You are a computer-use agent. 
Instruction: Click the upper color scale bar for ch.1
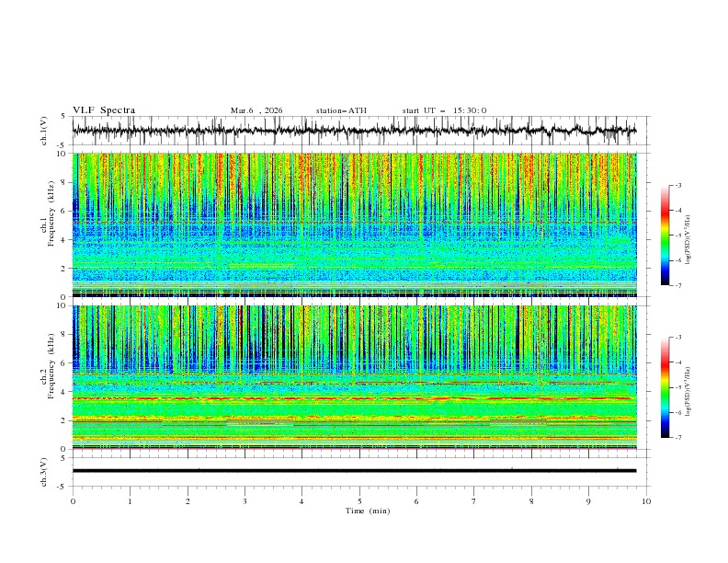(x=665, y=236)
